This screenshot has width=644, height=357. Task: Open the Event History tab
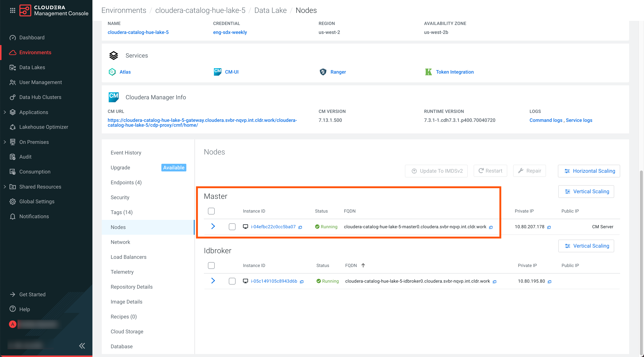click(x=126, y=153)
